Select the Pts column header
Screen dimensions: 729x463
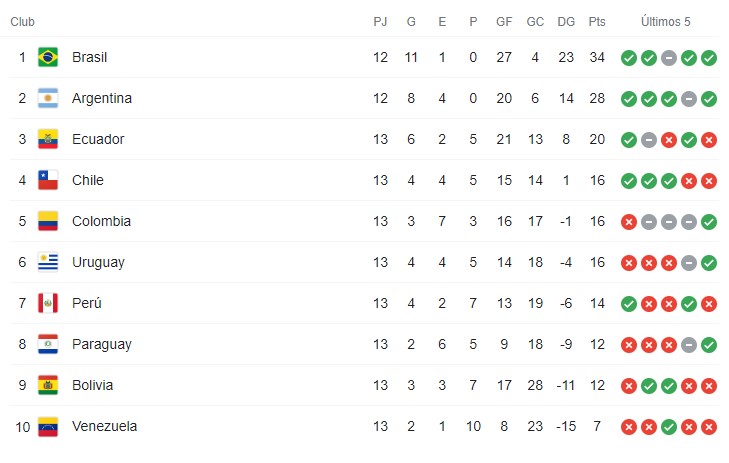pyautogui.click(x=597, y=22)
